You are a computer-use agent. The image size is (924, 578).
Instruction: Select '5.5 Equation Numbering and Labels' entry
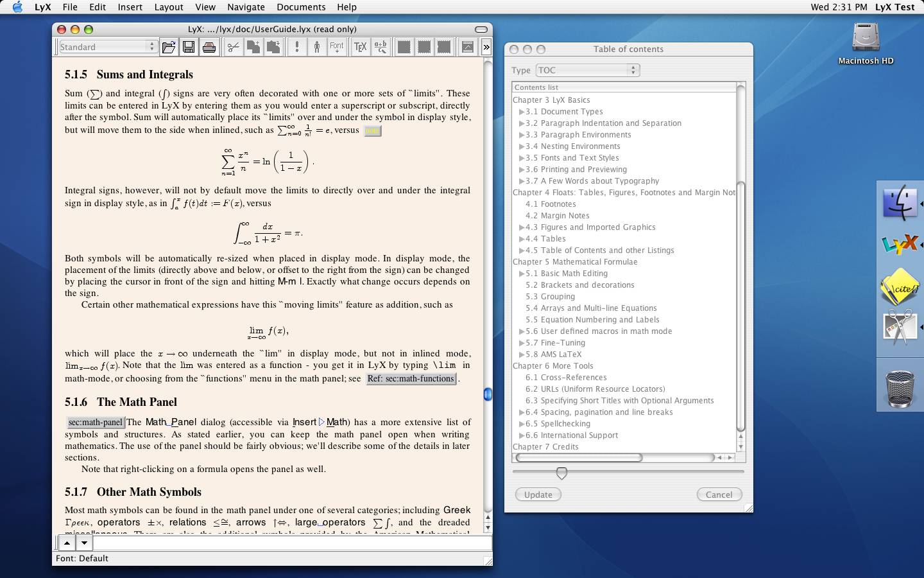[592, 320]
